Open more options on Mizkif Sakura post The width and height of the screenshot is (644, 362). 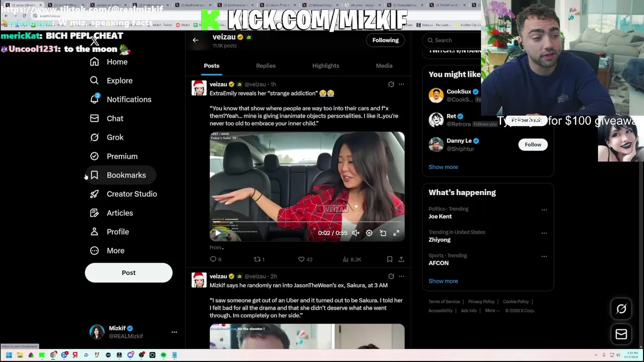[x=401, y=277]
